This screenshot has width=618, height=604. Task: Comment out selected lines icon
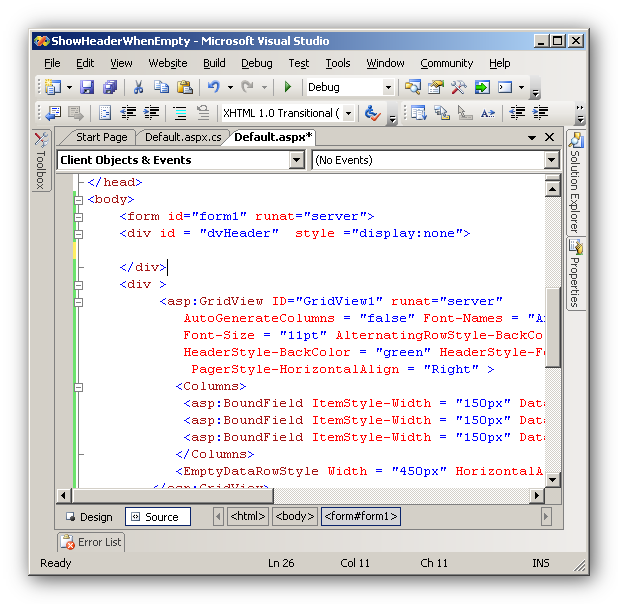tap(180, 114)
